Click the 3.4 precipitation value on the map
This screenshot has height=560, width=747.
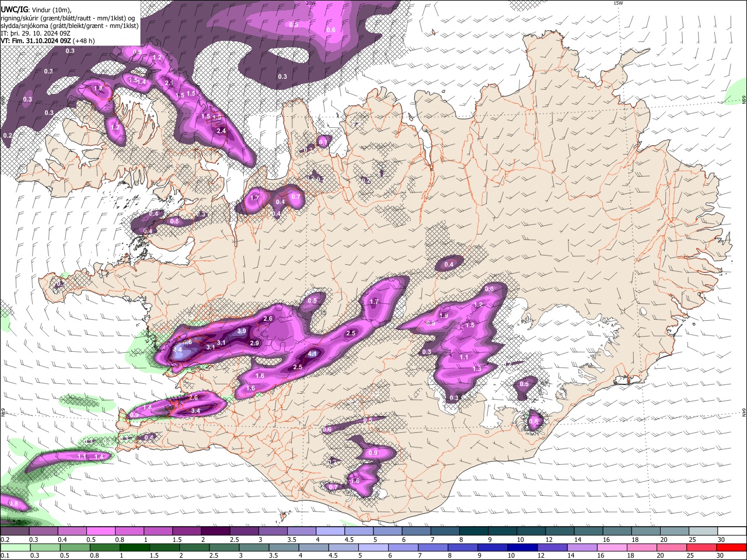[x=196, y=411]
